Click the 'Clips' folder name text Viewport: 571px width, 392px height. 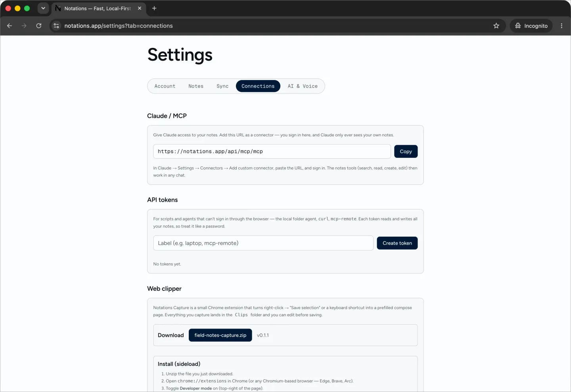[x=241, y=315]
